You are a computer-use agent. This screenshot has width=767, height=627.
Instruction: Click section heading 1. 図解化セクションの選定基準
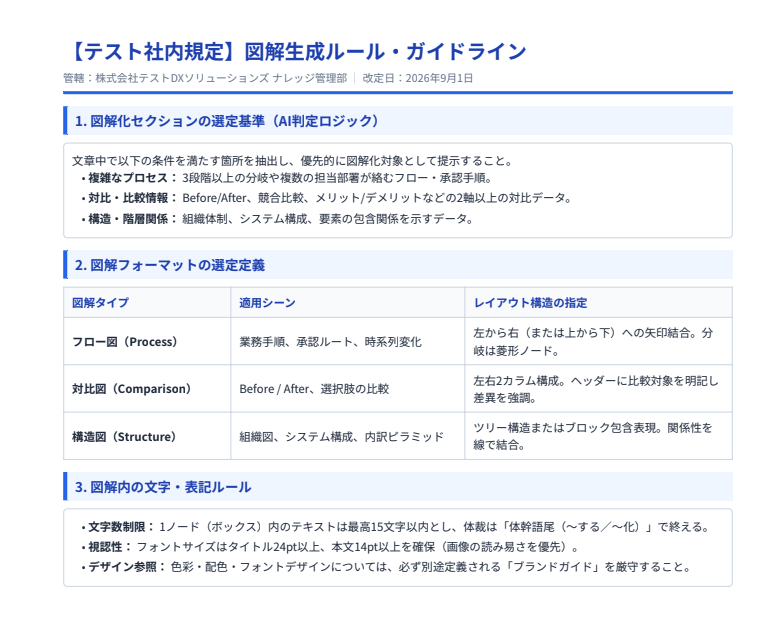coord(227,121)
